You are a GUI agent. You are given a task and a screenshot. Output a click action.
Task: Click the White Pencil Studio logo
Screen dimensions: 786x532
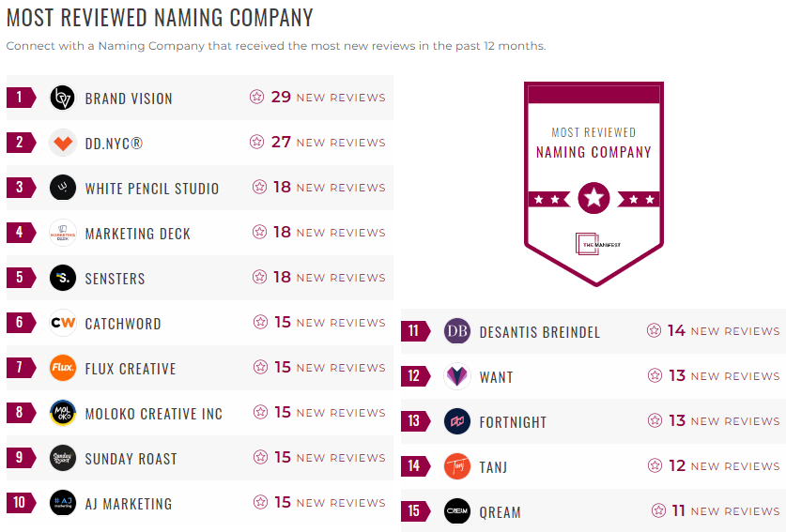pos(63,188)
